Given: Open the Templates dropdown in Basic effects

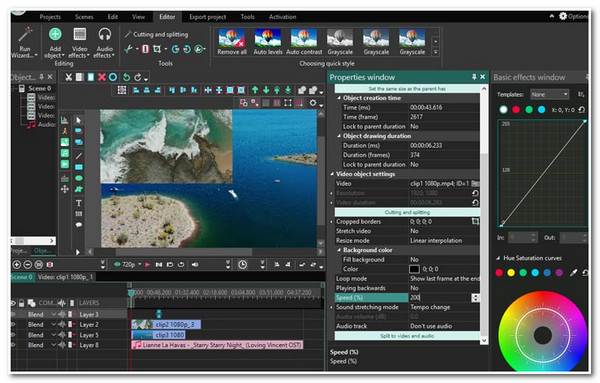Looking at the screenshot, I should (549, 94).
